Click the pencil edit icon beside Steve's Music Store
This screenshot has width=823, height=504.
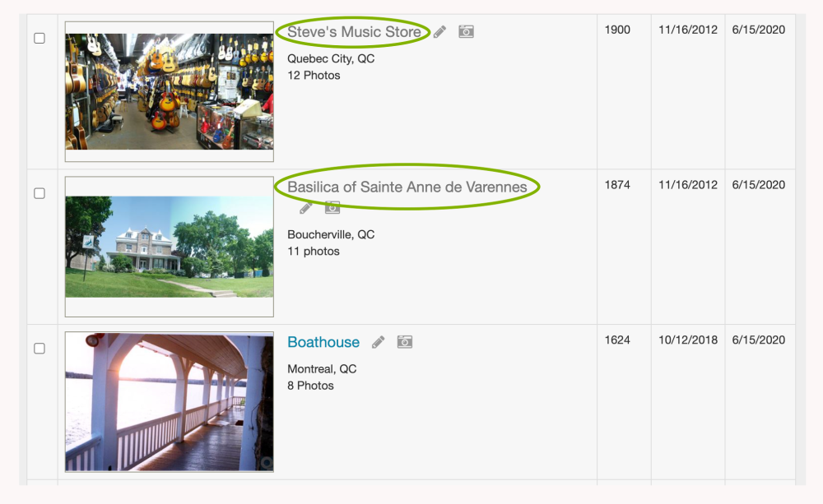pyautogui.click(x=440, y=32)
